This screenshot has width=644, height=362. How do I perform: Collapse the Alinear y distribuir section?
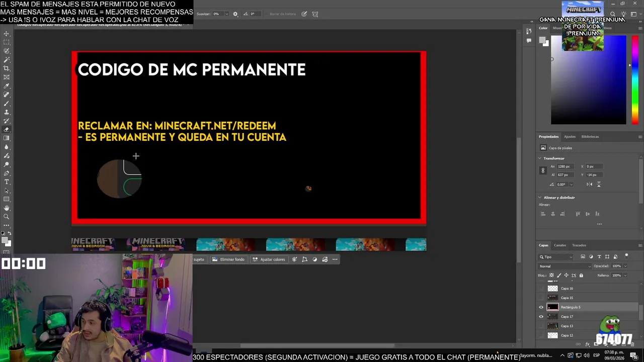(540, 198)
